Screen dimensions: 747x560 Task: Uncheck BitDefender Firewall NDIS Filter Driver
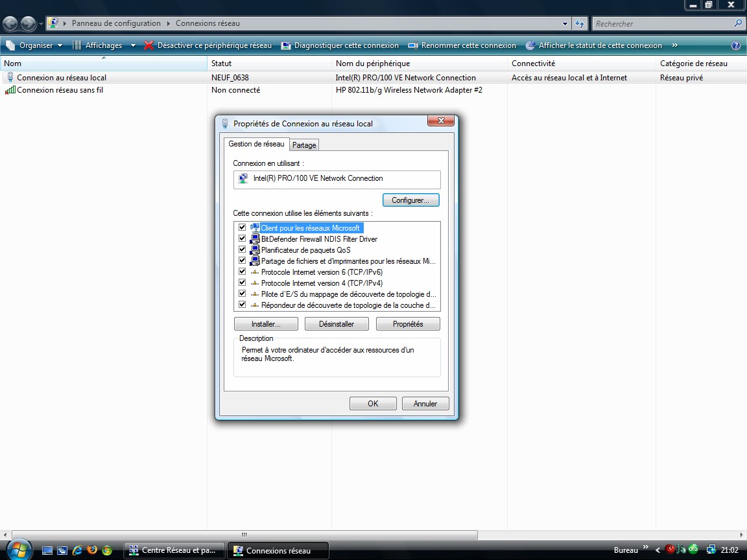pos(242,239)
